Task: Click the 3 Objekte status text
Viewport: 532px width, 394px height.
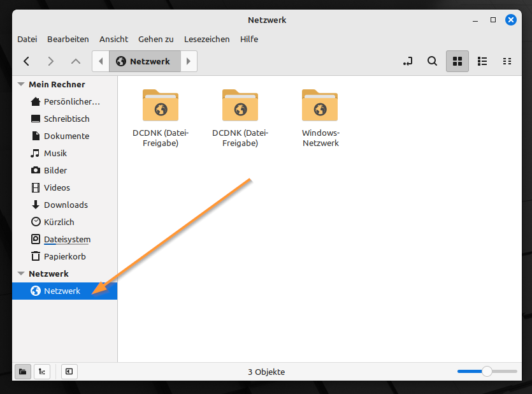Action: pos(266,372)
